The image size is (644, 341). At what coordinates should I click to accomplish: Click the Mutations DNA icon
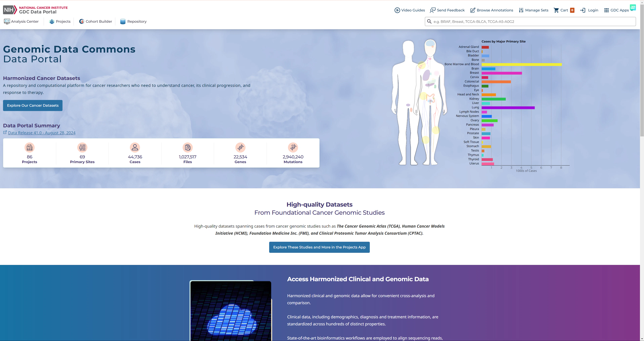pyautogui.click(x=293, y=147)
